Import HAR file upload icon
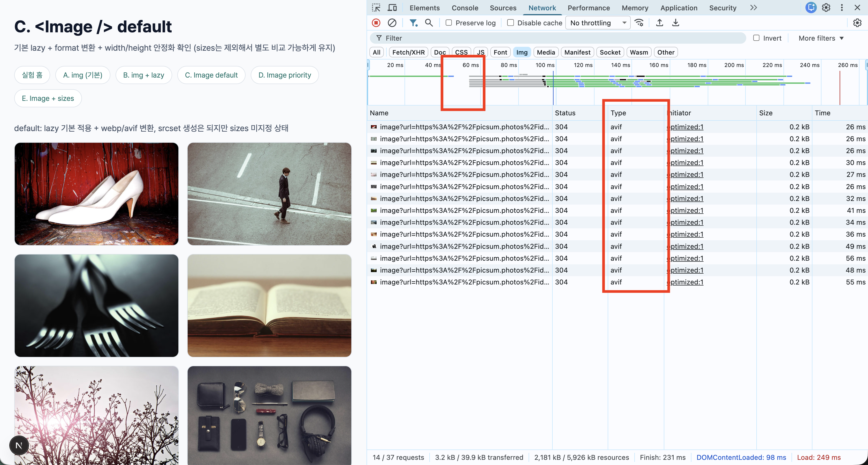 tap(659, 22)
